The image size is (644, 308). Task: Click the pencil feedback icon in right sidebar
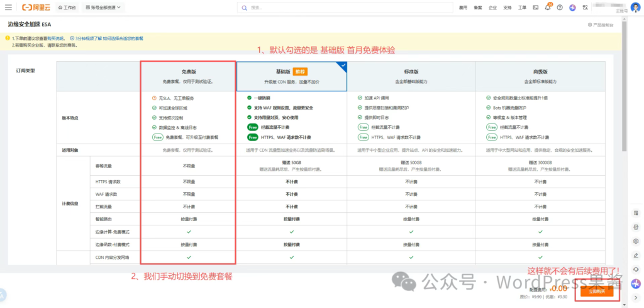636,255
